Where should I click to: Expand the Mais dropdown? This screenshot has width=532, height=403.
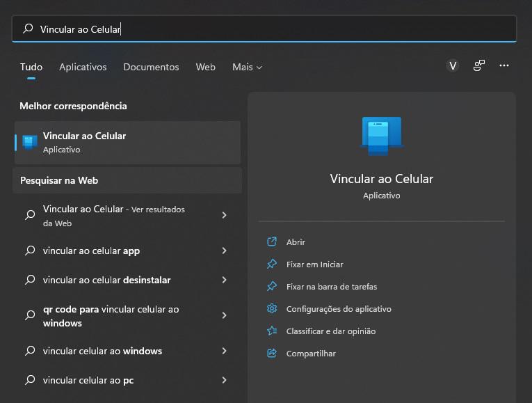(247, 67)
